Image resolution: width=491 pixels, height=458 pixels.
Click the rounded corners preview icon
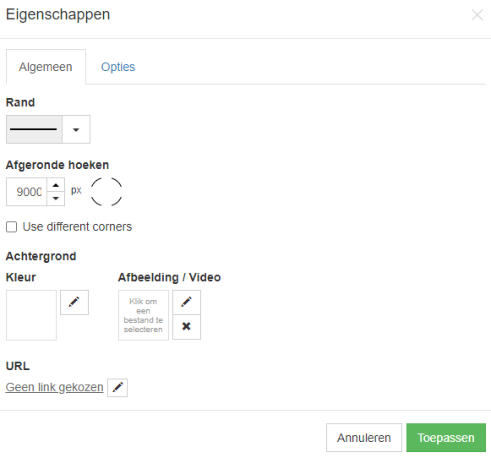[x=106, y=192]
